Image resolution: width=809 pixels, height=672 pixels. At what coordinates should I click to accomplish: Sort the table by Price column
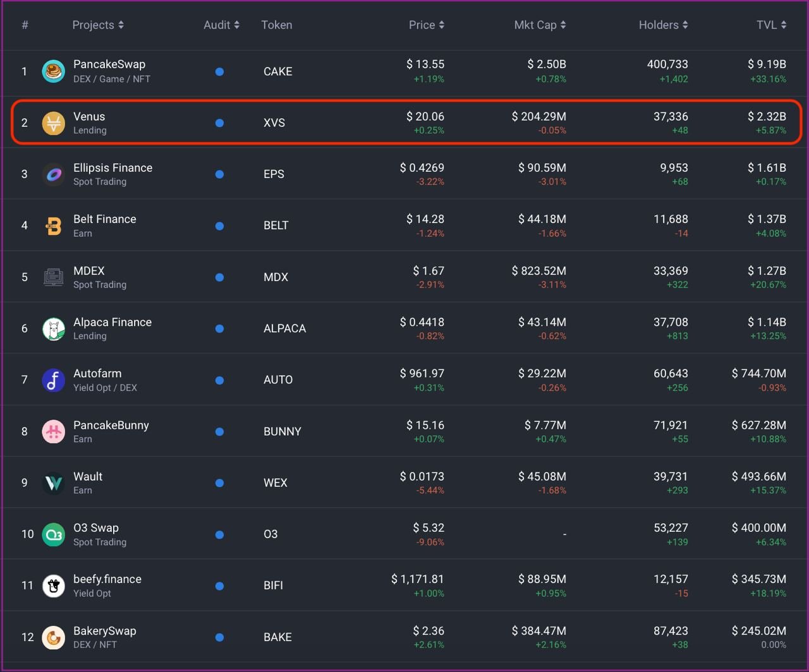(x=426, y=25)
